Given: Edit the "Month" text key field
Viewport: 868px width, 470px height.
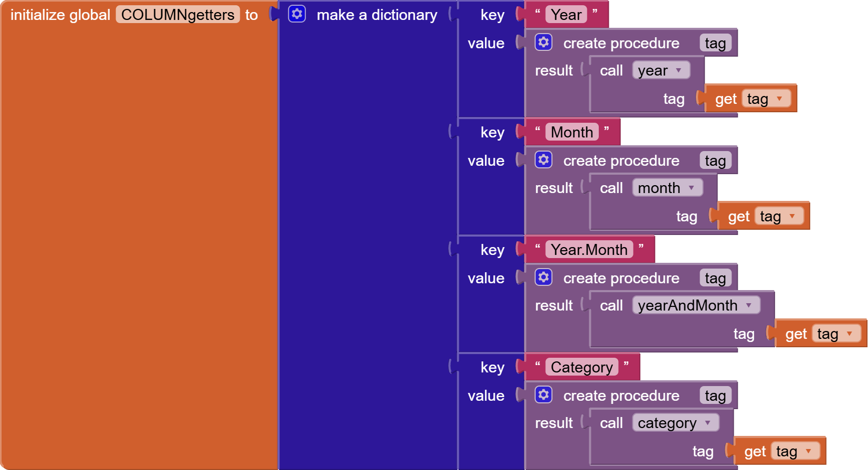Looking at the screenshot, I should (x=571, y=132).
